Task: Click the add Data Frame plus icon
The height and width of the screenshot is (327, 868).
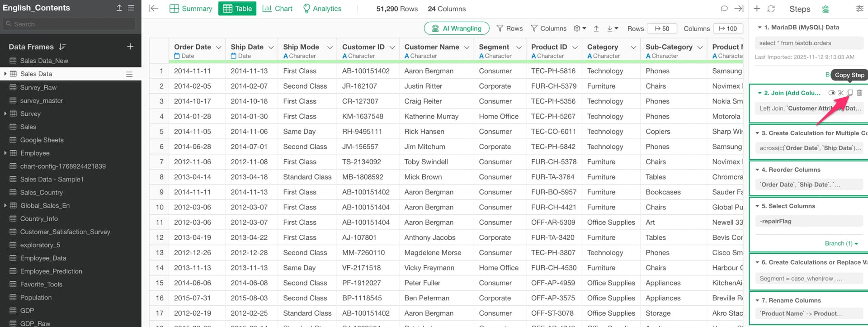Action: tap(130, 47)
